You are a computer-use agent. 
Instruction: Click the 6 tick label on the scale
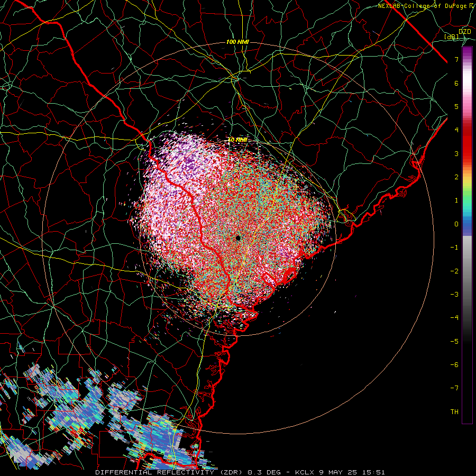pyautogui.click(x=456, y=83)
